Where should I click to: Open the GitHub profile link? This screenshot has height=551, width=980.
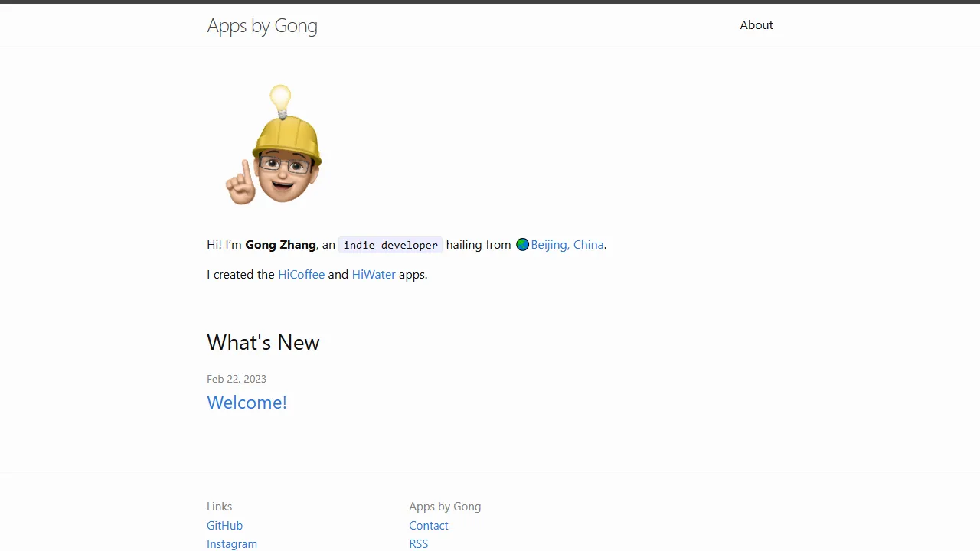click(x=224, y=525)
